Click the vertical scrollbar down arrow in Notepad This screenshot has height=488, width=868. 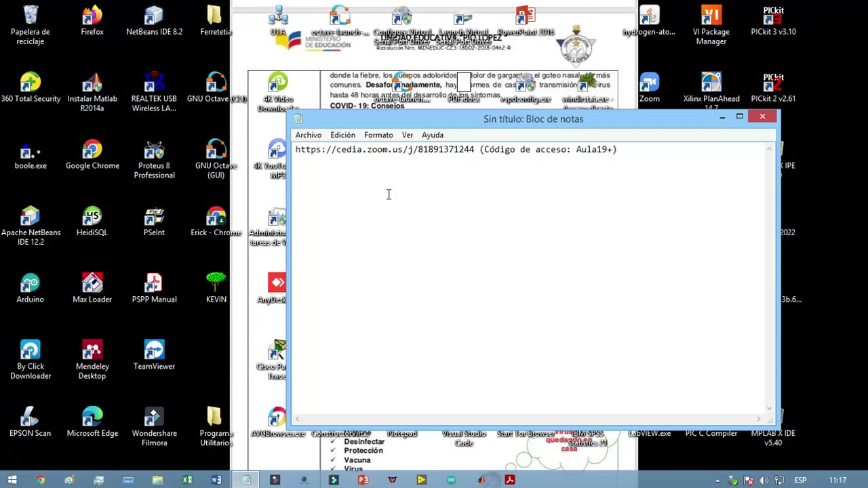click(769, 408)
